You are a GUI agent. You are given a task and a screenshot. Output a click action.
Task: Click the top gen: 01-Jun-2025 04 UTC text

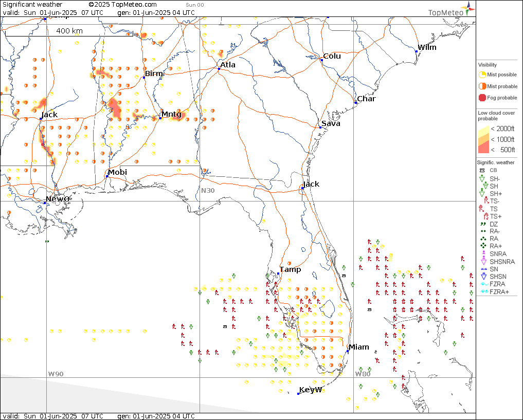tap(156, 13)
